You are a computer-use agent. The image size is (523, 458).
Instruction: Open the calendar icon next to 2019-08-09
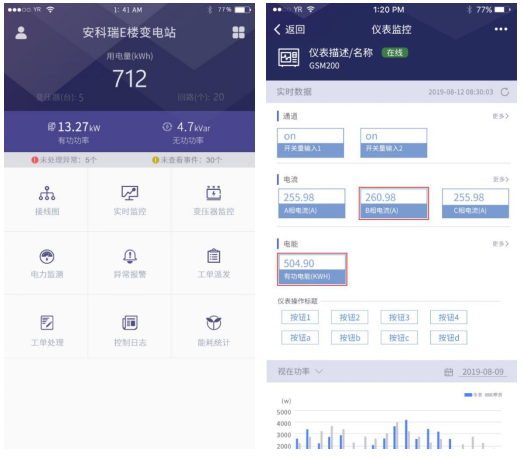(x=449, y=372)
